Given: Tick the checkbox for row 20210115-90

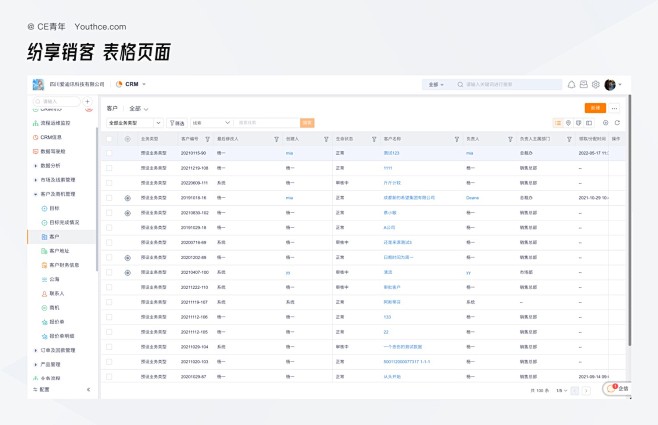Looking at the screenshot, I should [109, 153].
